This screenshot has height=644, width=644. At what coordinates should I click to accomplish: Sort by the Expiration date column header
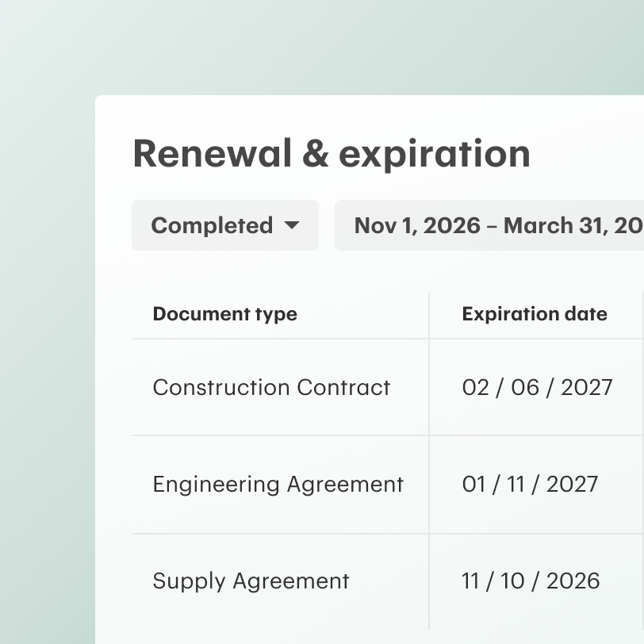535,314
